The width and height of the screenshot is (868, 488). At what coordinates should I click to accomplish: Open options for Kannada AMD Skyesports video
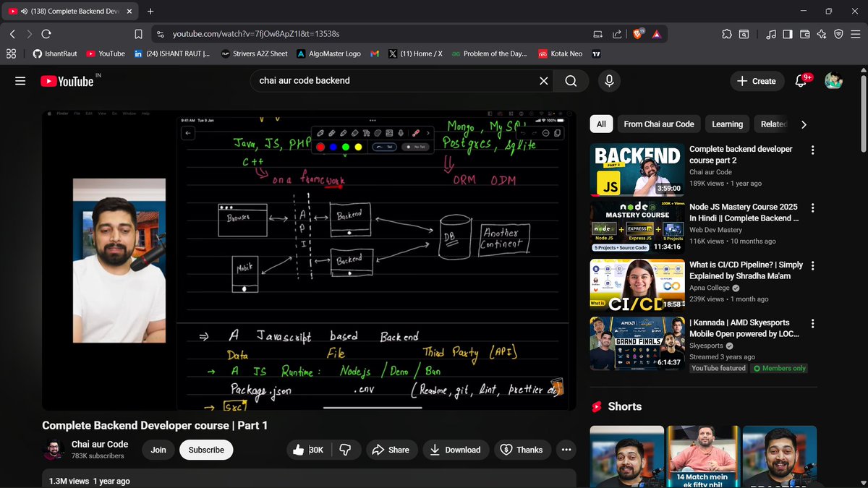pos(813,324)
